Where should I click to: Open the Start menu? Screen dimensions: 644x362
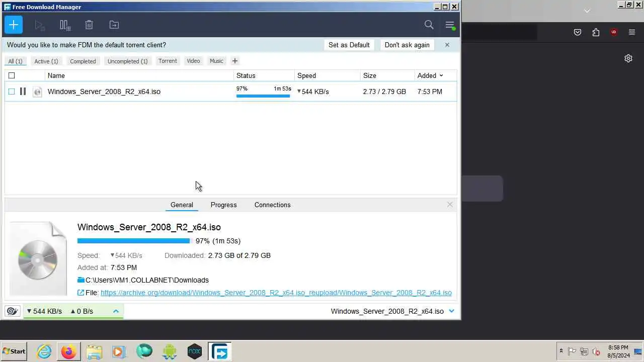[x=14, y=351]
